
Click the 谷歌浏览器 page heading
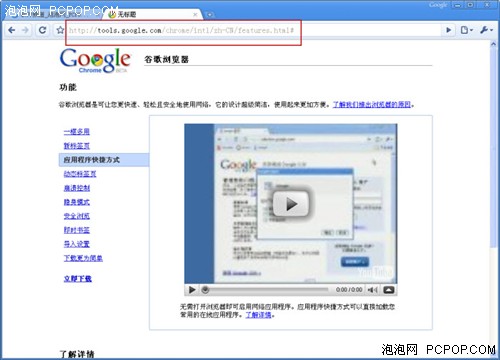pos(166,60)
